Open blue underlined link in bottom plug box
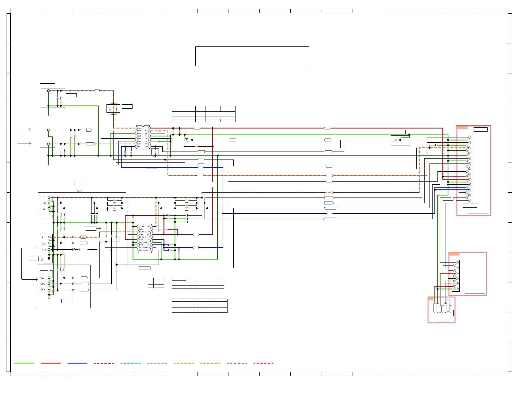Screen dimensions: 532x395 tap(444, 321)
